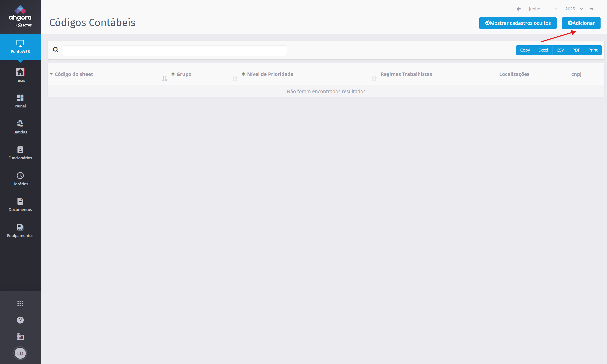Open Documentos file icon
The height and width of the screenshot is (364, 607).
20,202
